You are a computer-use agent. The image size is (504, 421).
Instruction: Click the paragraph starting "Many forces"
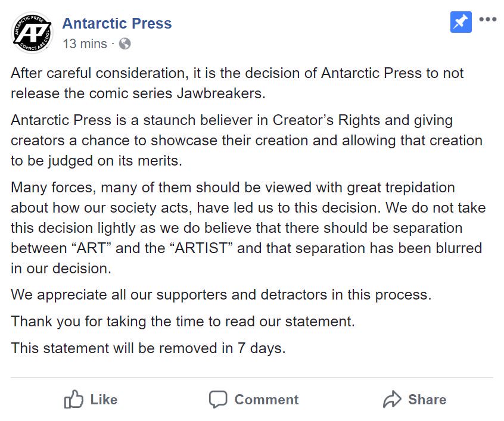coord(248,228)
